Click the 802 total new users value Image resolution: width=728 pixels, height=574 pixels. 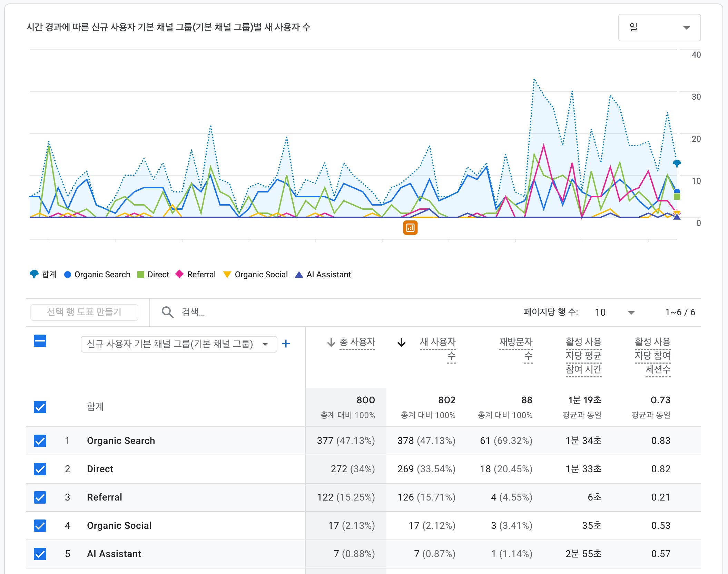447,400
